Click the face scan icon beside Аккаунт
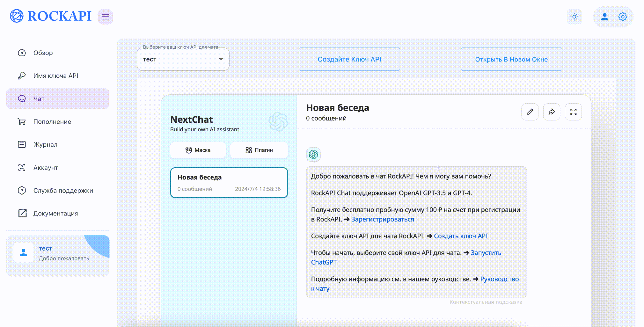The width and height of the screenshot is (644, 327). (22, 168)
